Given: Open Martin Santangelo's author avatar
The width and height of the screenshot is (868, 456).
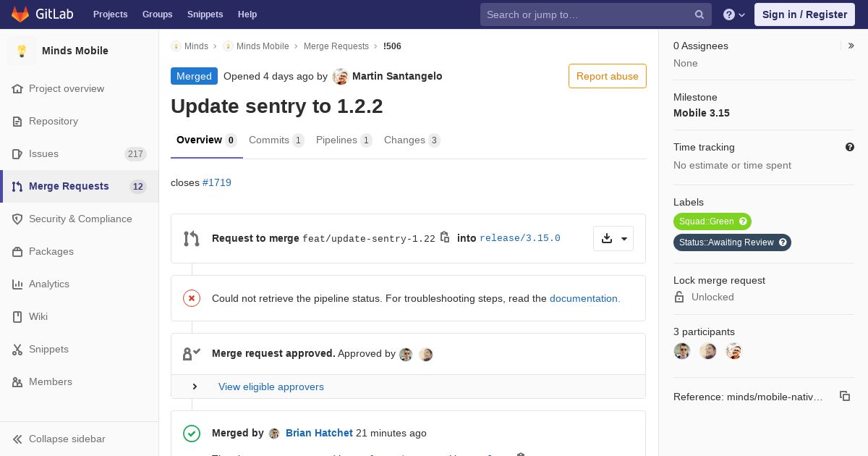Looking at the screenshot, I should click(x=341, y=77).
